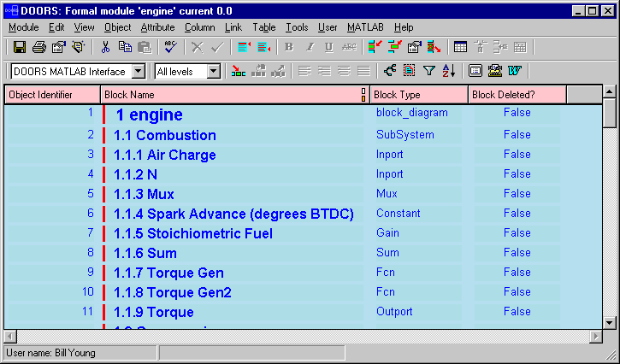Image resolution: width=620 pixels, height=364 pixels.
Task: Open the Module menu
Action: coord(24,27)
